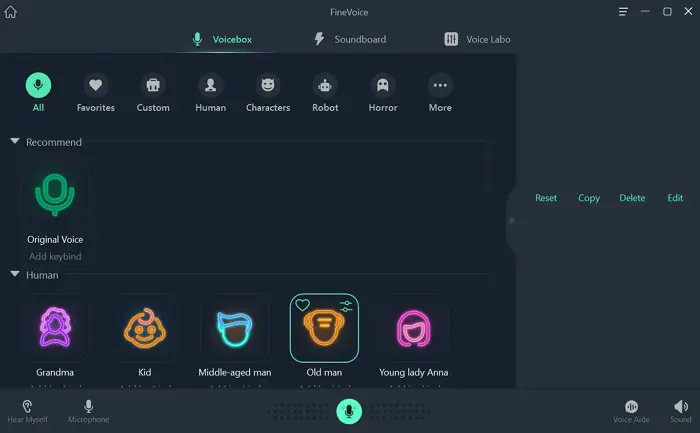Click the Voicebox microphone tab icon

tap(197, 39)
